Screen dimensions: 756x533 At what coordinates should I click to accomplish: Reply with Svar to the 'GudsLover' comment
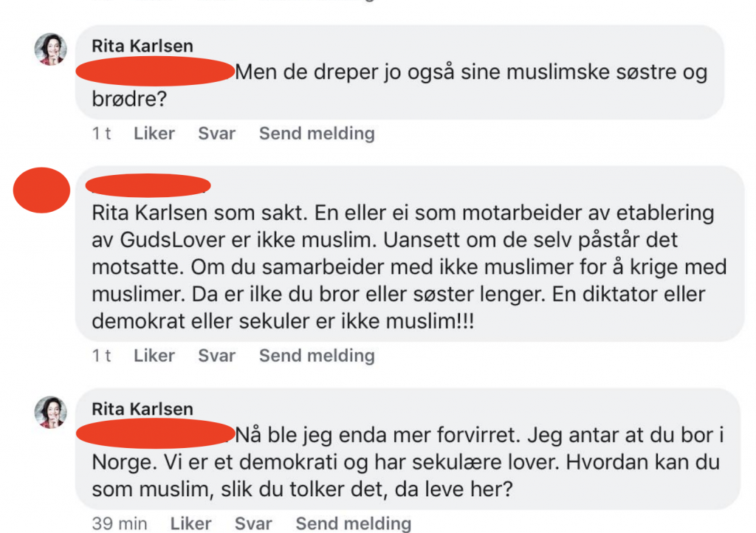click(217, 356)
